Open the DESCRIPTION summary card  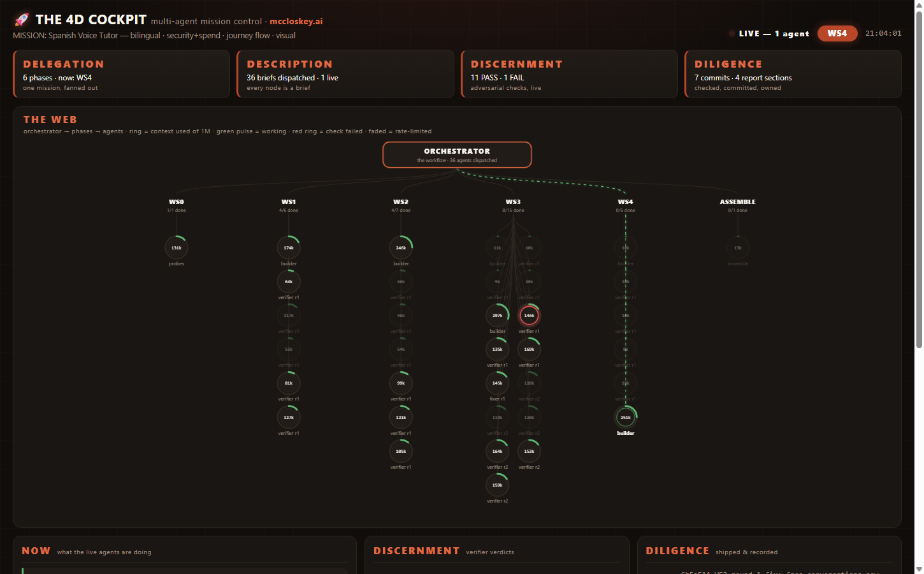(x=345, y=74)
